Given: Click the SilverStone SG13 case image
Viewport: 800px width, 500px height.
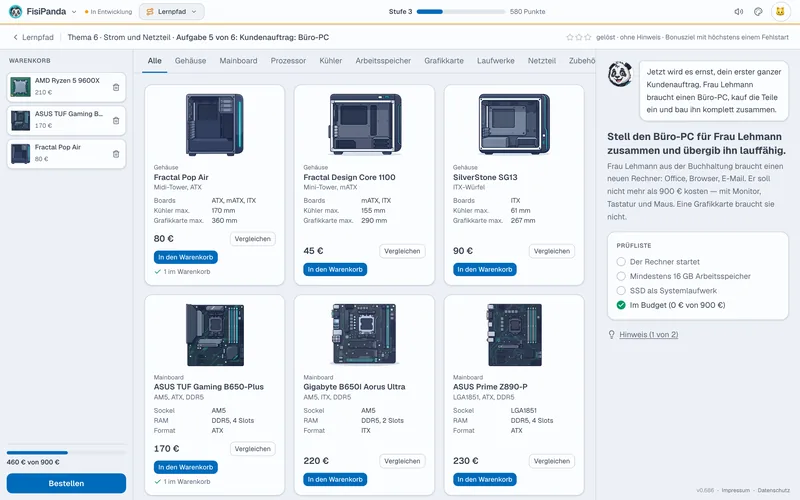Looking at the screenshot, I should pyautogui.click(x=514, y=124).
